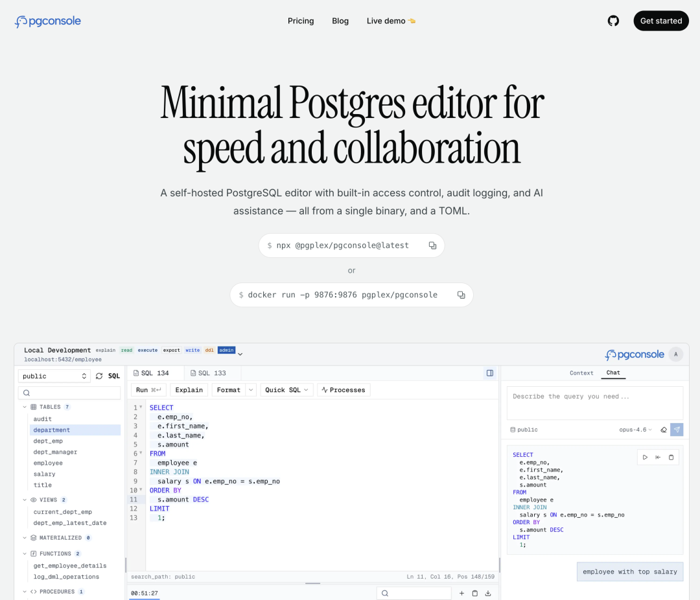The height and width of the screenshot is (600, 700).
Task: Click the results plus icon
Action: [x=461, y=594]
